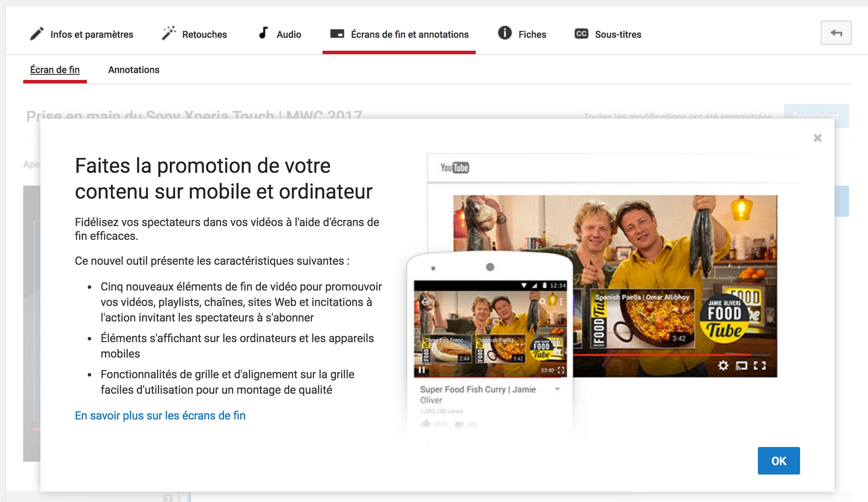
Task: Open the Sous-titres tab
Action: (x=618, y=34)
